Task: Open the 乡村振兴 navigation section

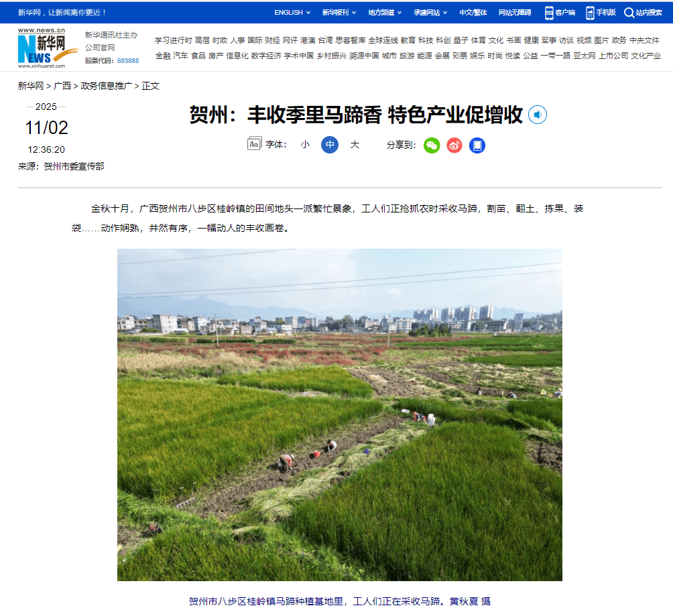Action: [331, 56]
